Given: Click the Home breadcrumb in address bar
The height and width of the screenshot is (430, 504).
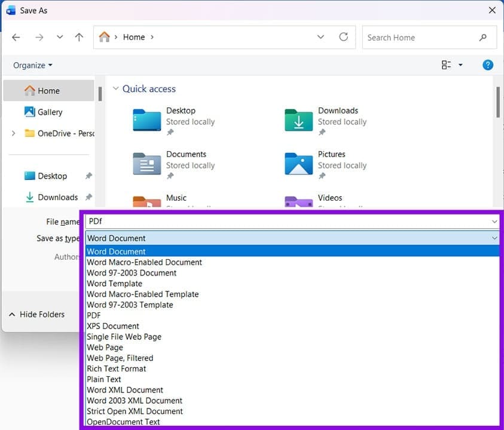Looking at the screenshot, I should pyautogui.click(x=134, y=37).
